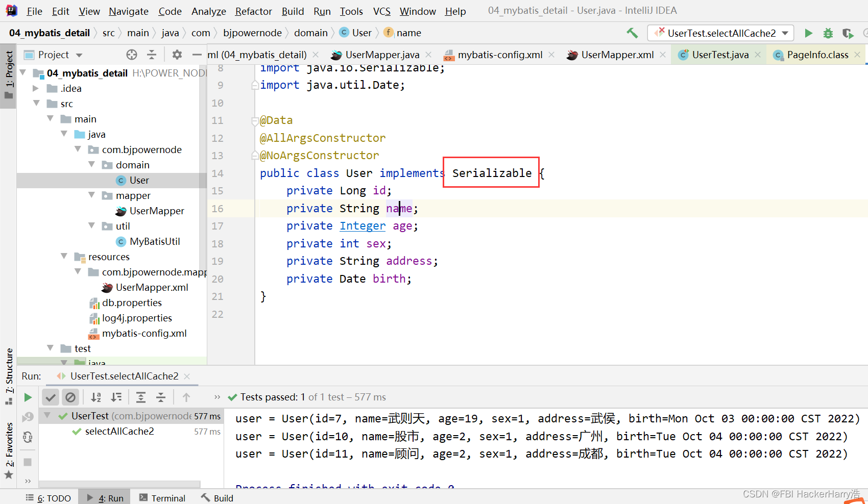Viewport: 868px width, 504px height.
Task: Rerun the test in Run panel
Action: click(28, 397)
